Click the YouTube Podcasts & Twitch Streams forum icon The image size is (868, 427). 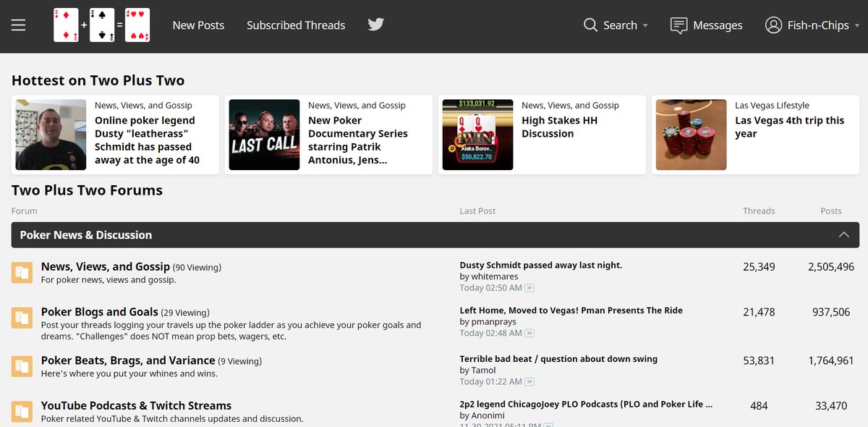[22, 412]
